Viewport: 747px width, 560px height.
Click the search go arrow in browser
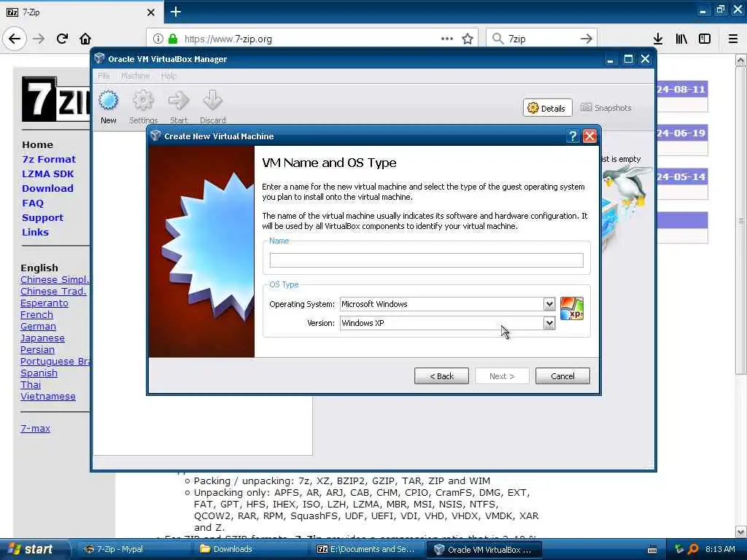587,39
